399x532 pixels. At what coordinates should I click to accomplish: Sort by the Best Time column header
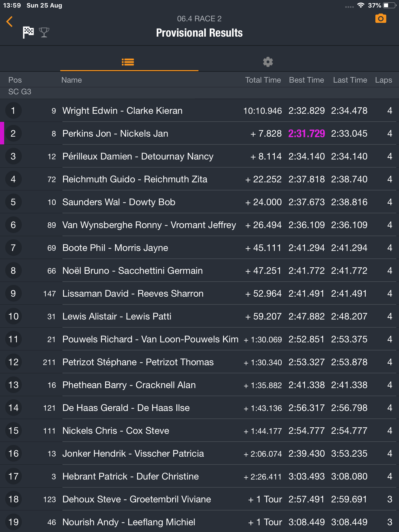(x=307, y=80)
